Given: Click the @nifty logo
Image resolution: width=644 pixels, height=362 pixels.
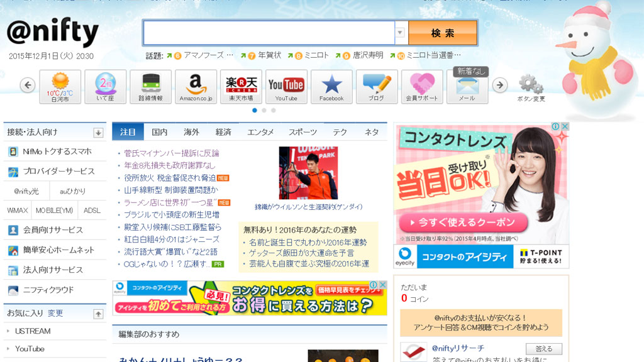Looking at the screenshot, I should click(53, 31).
